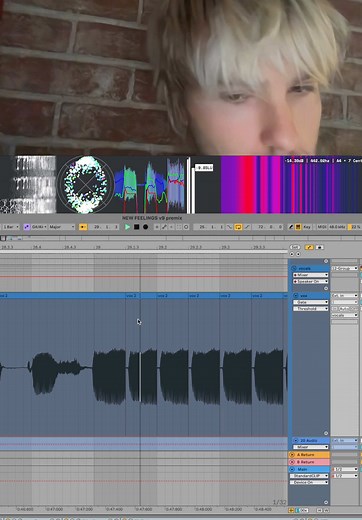Open the Main output 1/2 dropdown
The image size is (362, 520).
345,476
